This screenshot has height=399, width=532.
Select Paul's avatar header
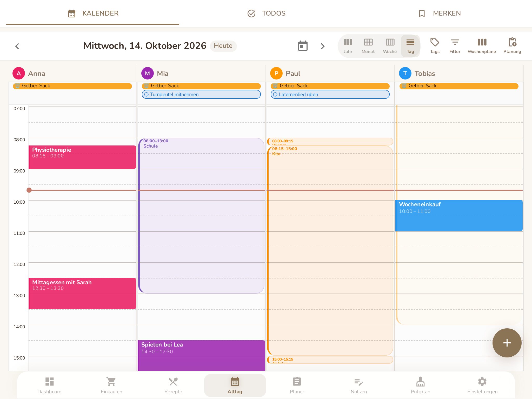tap(276, 74)
